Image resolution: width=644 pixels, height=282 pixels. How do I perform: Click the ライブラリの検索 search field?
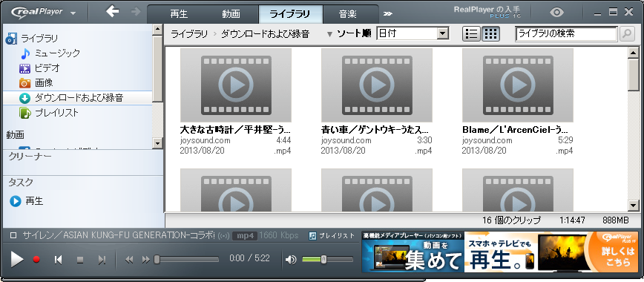point(566,34)
